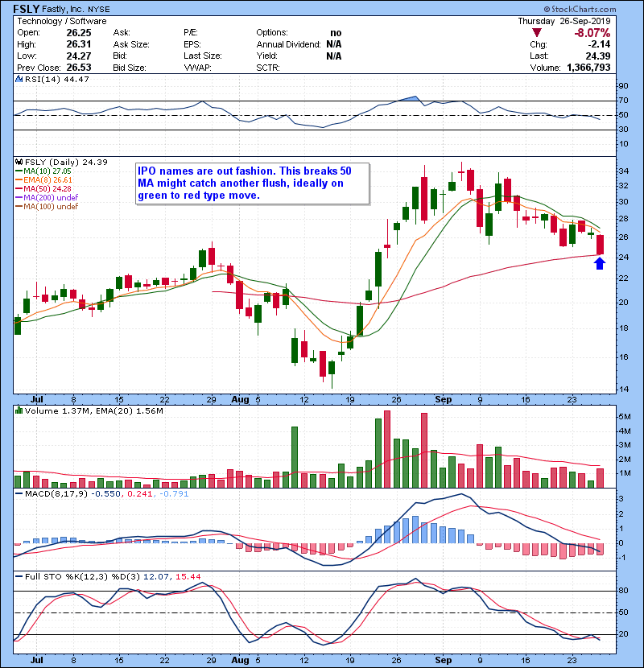Click the MA(10) 27.05 legend entry
This screenshot has height=668, width=644.
click(x=44, y=171)
